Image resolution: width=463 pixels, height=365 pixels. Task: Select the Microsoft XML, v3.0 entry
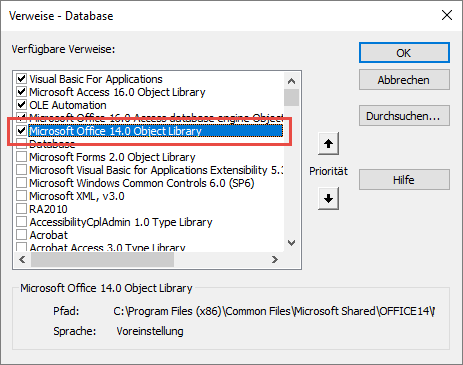77,196
